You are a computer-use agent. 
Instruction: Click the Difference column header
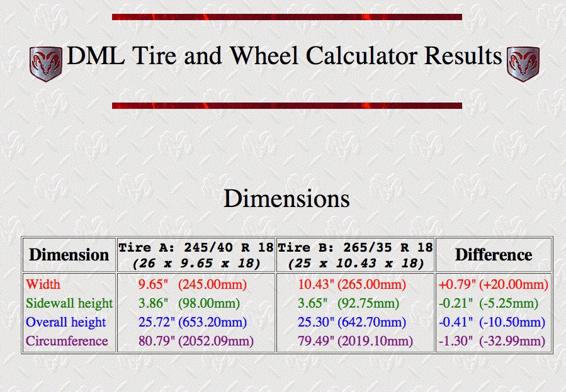494,255
